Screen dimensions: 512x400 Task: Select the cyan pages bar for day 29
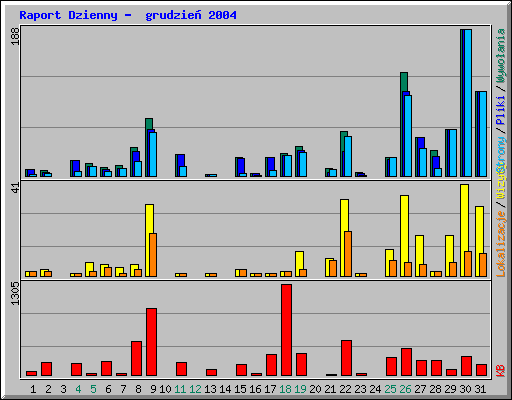coord(453,153)
